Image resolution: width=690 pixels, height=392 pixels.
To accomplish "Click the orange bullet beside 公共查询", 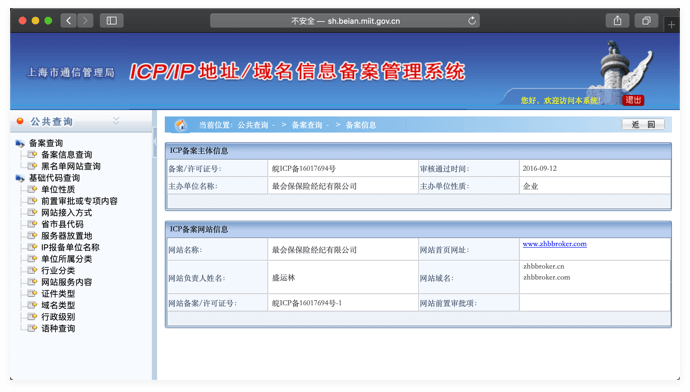I will coord(20,121).
